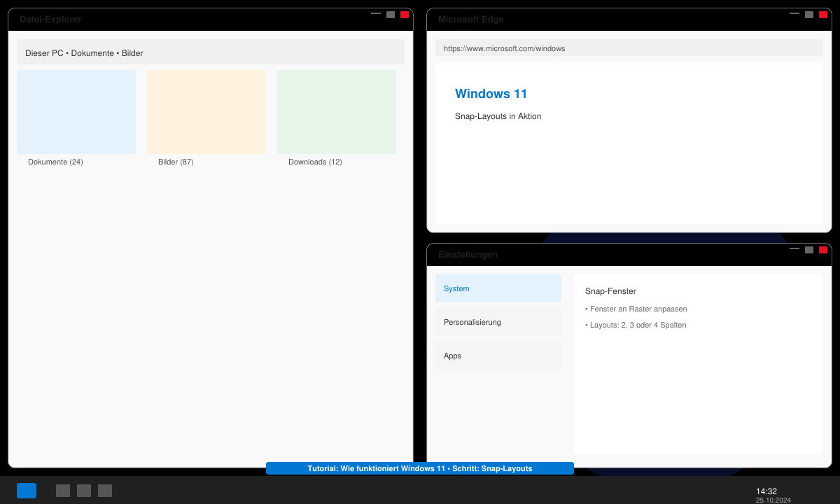
Task: Select Personalisierung in Einstellungen sidebar
Action: pyautogui.click(x=498, y=322)
